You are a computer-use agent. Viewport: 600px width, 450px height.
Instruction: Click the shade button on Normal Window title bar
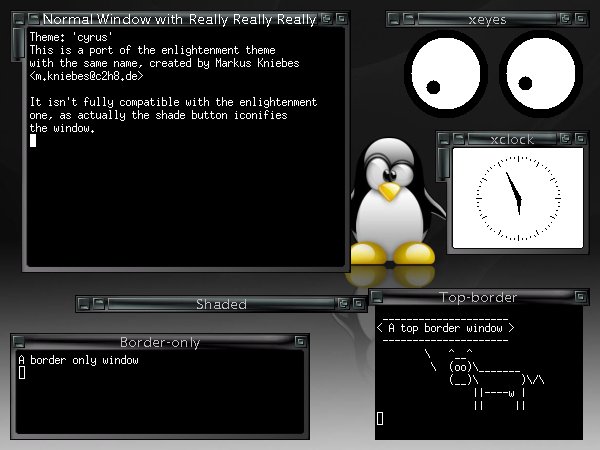coord(34,19)
